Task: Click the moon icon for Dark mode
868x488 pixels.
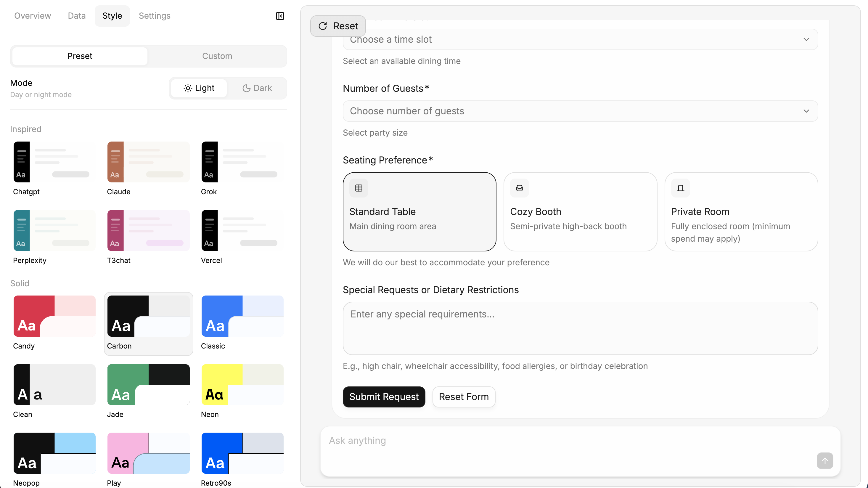Action: click(246, 88)
